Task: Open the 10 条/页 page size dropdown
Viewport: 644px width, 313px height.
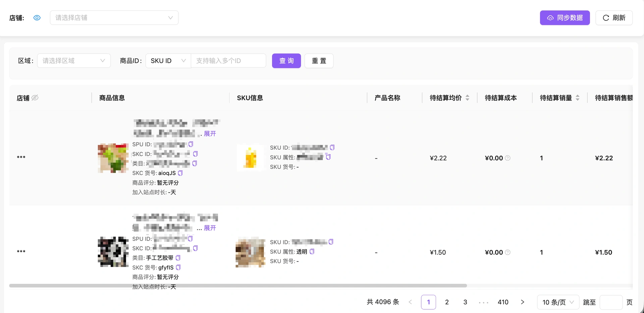Action: (558, 302)
